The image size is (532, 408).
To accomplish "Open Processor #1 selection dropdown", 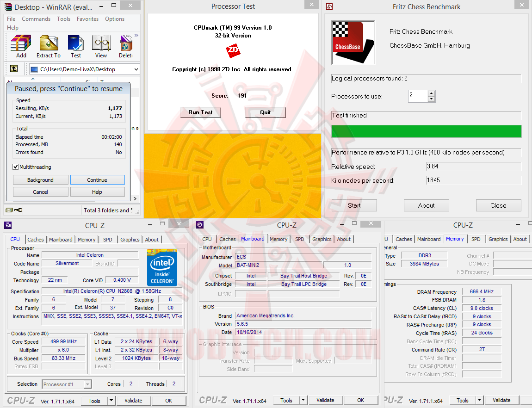I will tap(87, 384).
